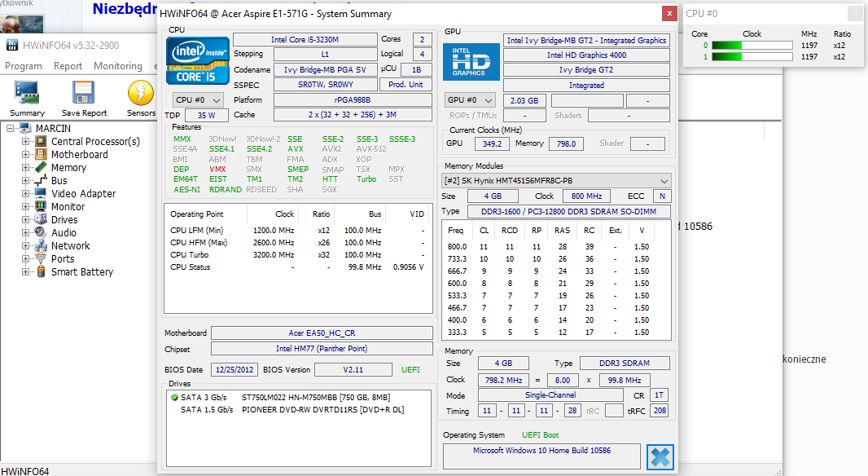Image resolution: width=868 pixels, height=476 pixels.
Task: Select the Monitor tree icon
Action: point(41,207)
